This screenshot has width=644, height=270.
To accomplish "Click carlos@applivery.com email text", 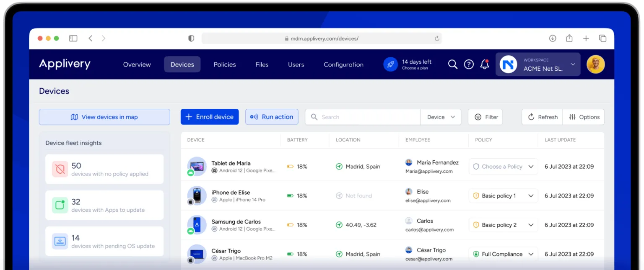I will [x=429, y=230].
